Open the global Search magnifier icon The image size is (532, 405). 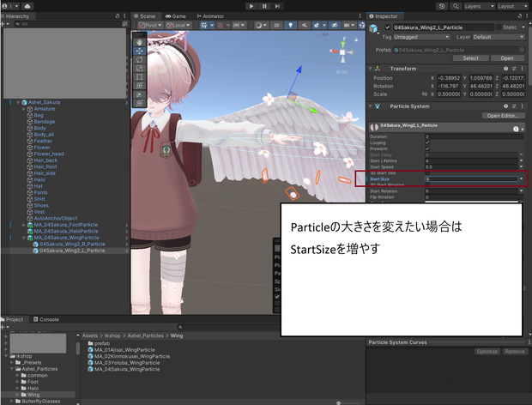pyautogui.click(x=456, y=6)
